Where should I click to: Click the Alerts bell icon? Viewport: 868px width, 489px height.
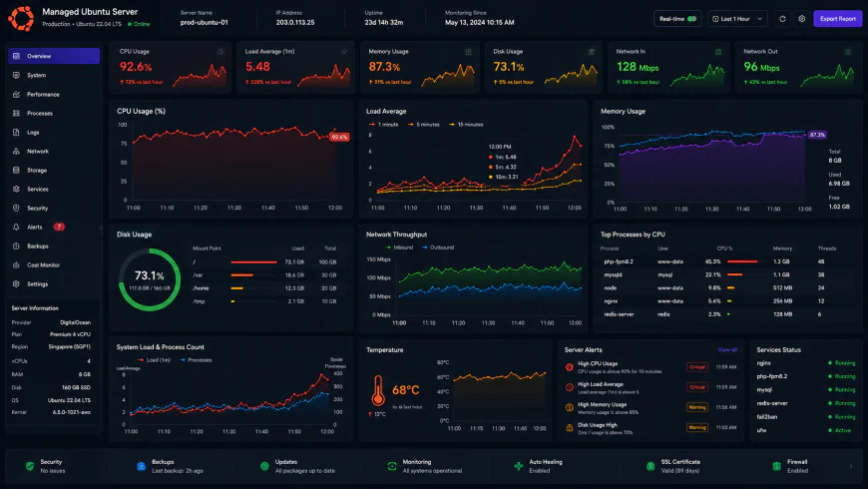tap(16, 228)
